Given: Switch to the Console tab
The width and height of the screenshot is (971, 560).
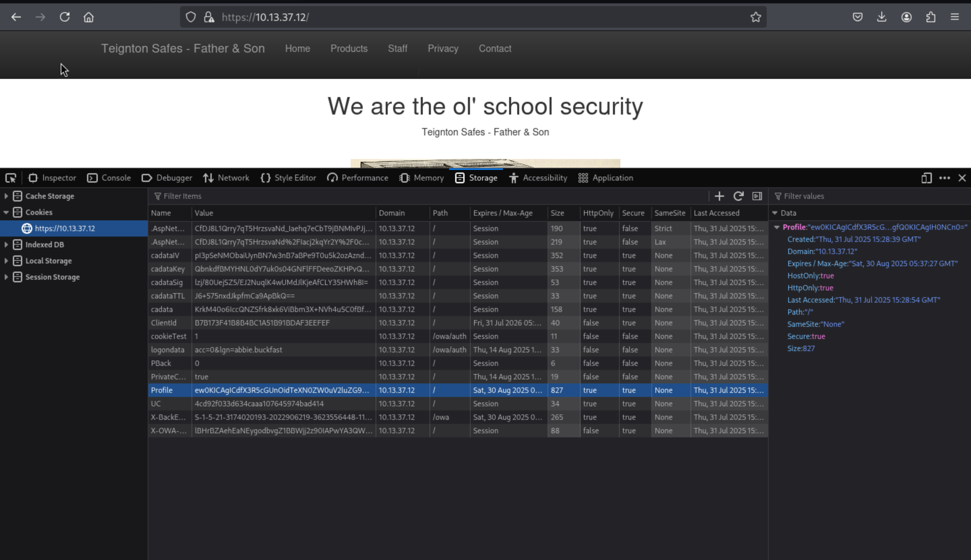Looking at the screenshot, I should 109,178.
